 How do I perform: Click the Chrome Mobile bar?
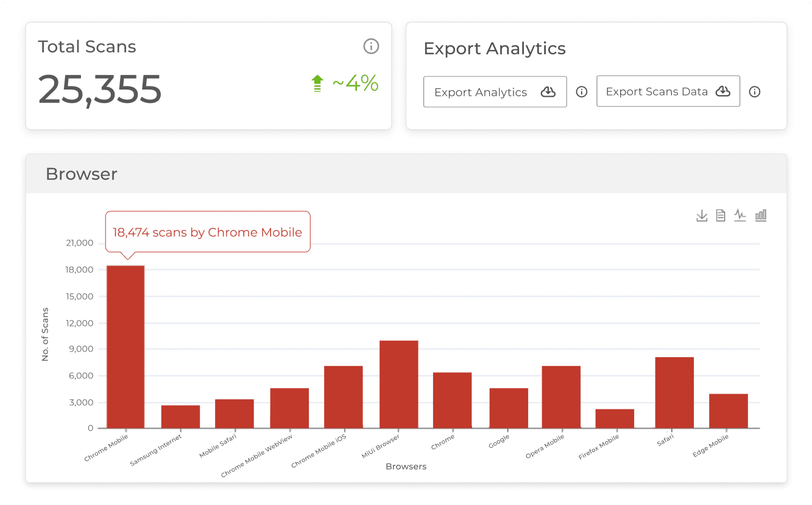coord(125,347)
